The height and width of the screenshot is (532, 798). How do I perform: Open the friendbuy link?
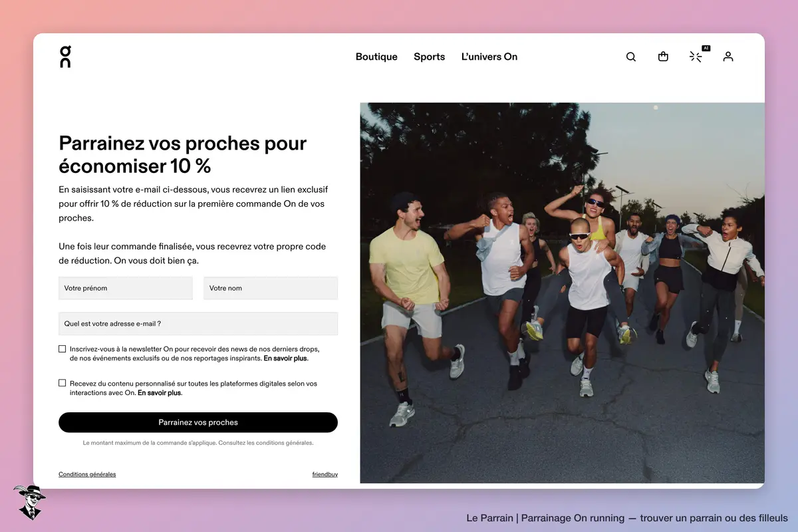coord(325,474)
